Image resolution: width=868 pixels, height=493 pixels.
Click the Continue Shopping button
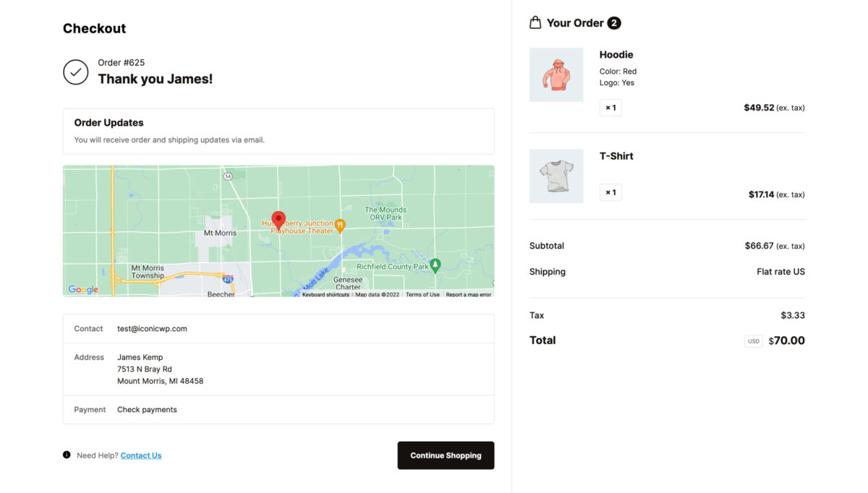point(446,455)
